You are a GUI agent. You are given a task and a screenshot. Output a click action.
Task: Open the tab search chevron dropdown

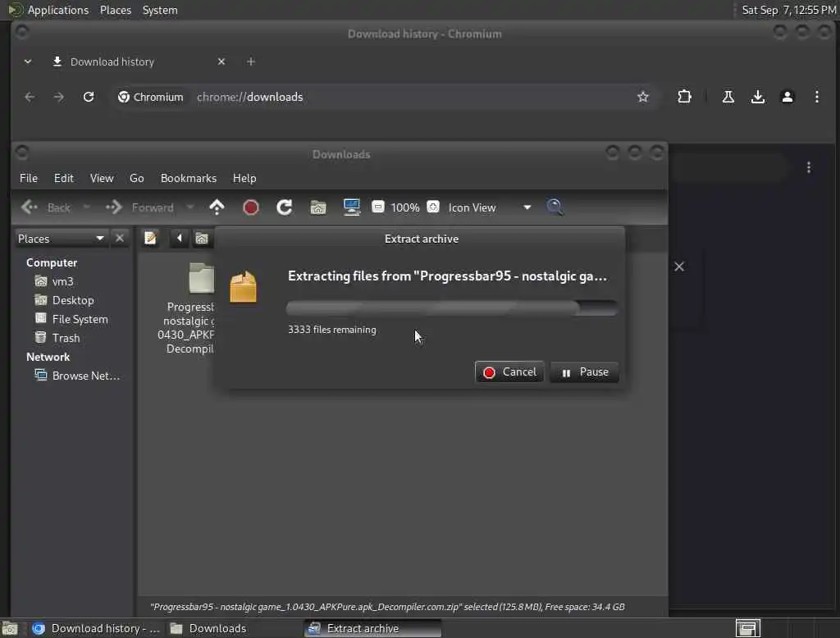coord(28,62)
